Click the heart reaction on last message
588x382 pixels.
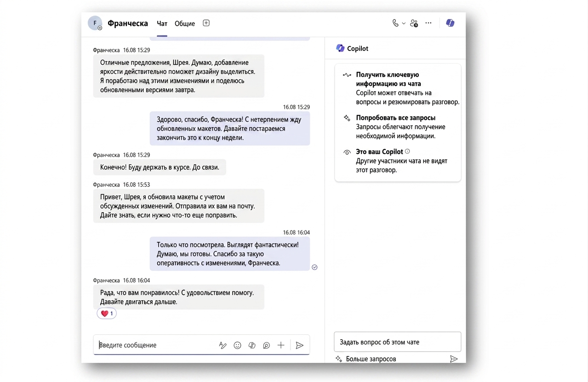[x=107, y=314]
